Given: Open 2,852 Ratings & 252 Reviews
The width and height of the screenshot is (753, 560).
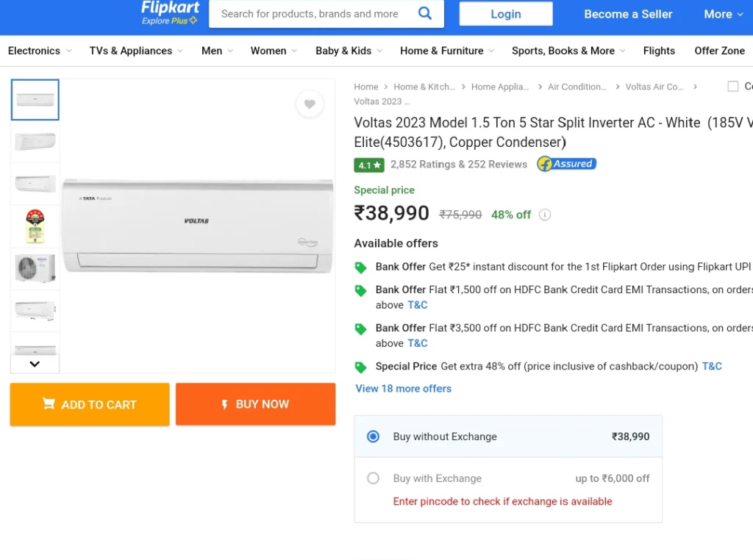Looking at the screenshot, I should 459,165.
